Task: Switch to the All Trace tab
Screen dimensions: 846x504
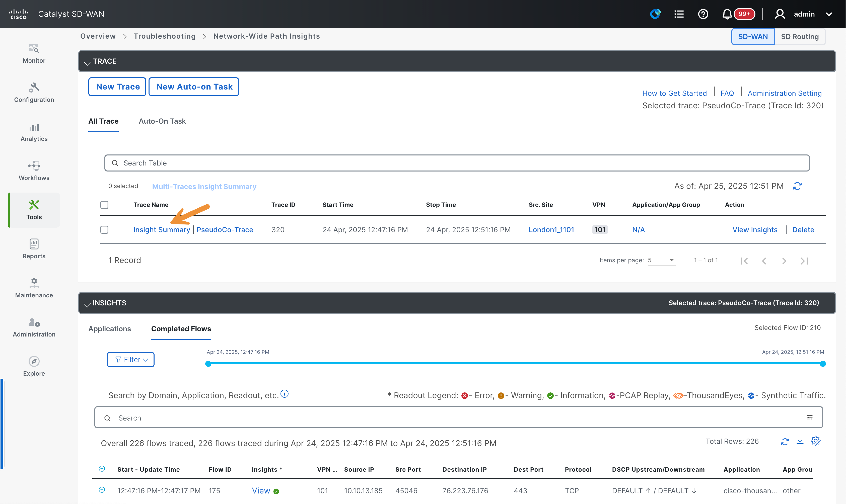Action: 103,121
